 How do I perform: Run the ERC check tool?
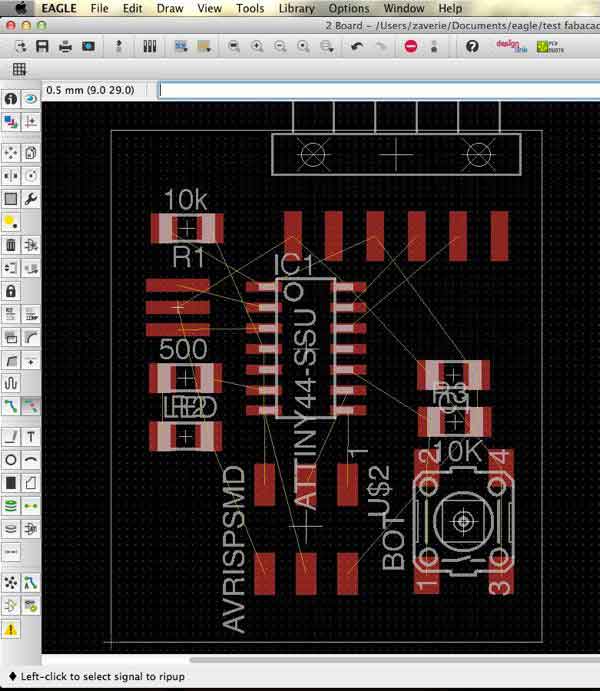[x=11, y=606]
